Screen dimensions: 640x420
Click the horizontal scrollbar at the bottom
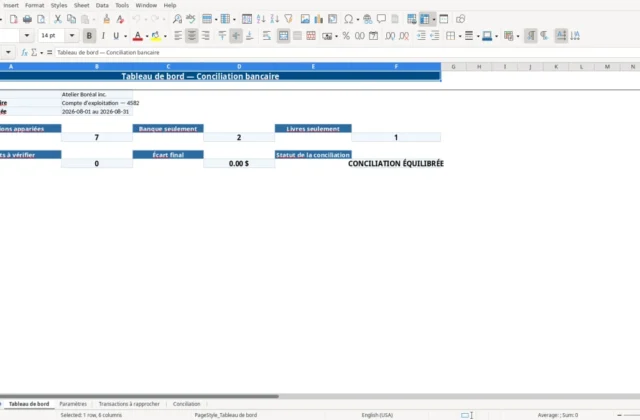click(139, 396)
